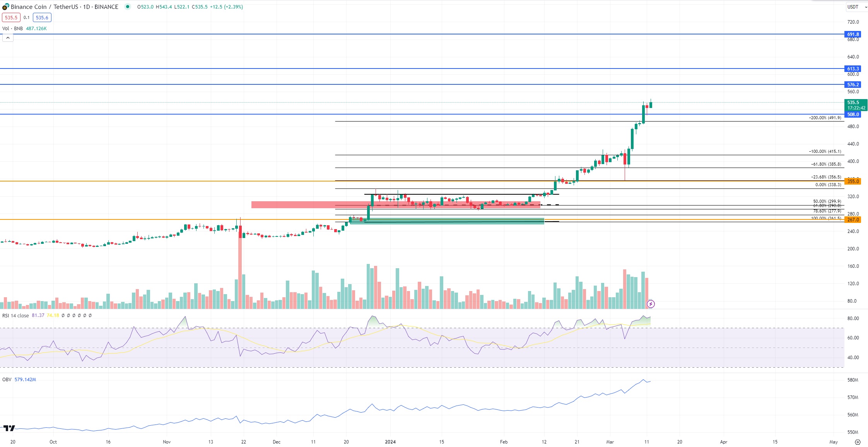This screenshot has width=868, height=447.
Task: Collapse the indicator legend with the chevron button
Action: point(8,38)
